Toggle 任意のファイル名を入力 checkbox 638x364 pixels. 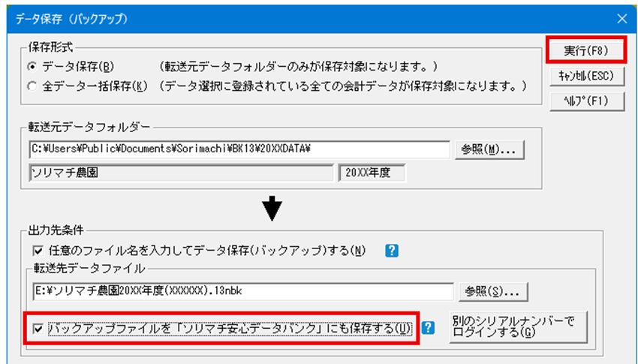point(38,251)
